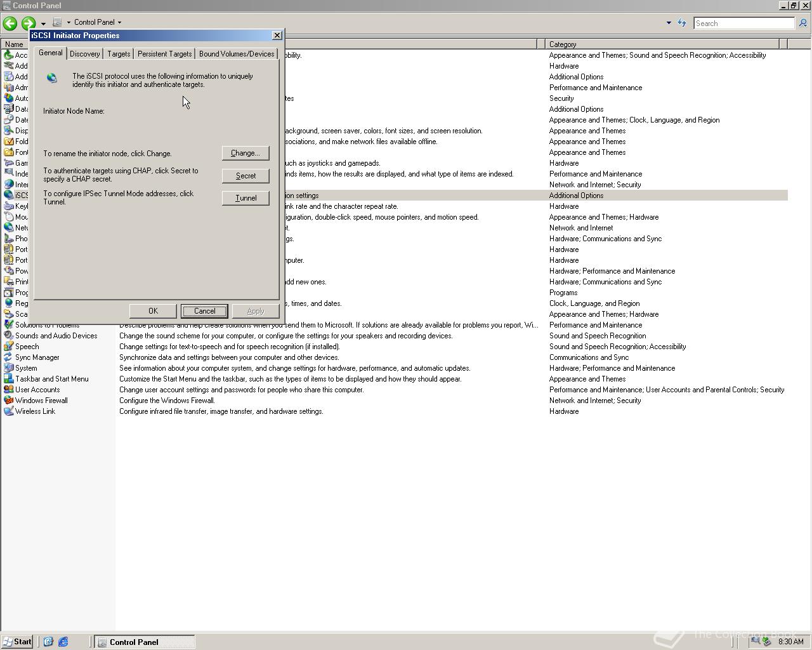Select the Indexing Options icon
The height and width of the screenshot is (650, 812).
tap(8, 174)
